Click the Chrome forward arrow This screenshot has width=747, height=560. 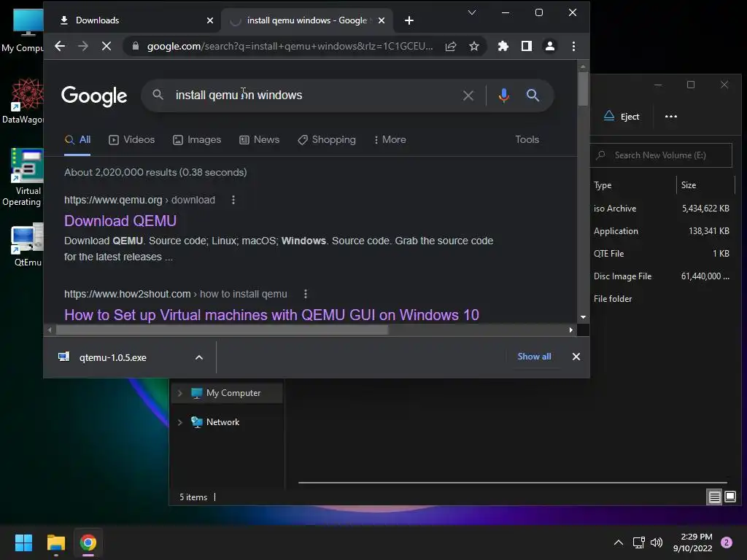[x=83, y=46]
